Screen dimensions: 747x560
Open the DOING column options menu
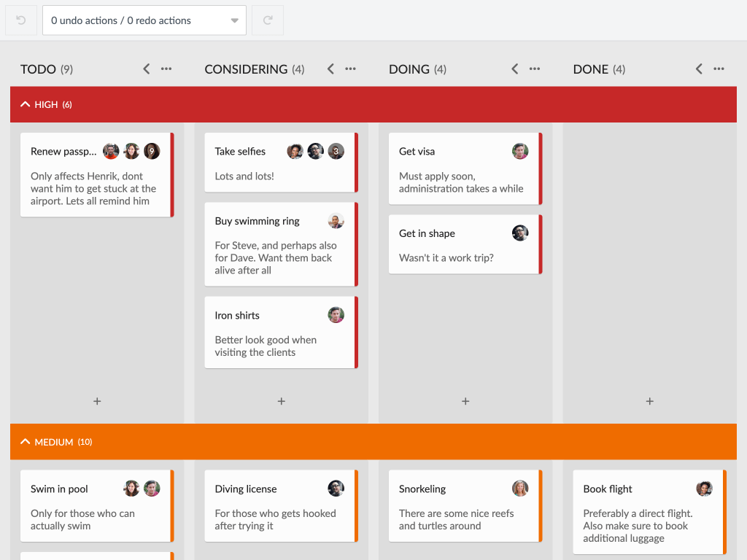pyautogui.click(x=535, y=69)
